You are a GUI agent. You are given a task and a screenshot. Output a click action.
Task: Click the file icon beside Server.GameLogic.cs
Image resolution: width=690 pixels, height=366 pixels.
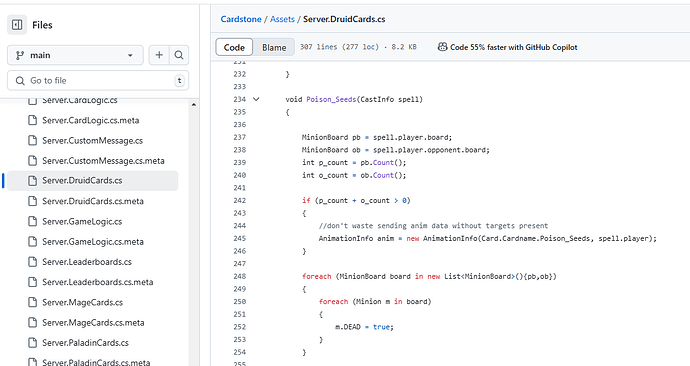(x=33, y=221)
